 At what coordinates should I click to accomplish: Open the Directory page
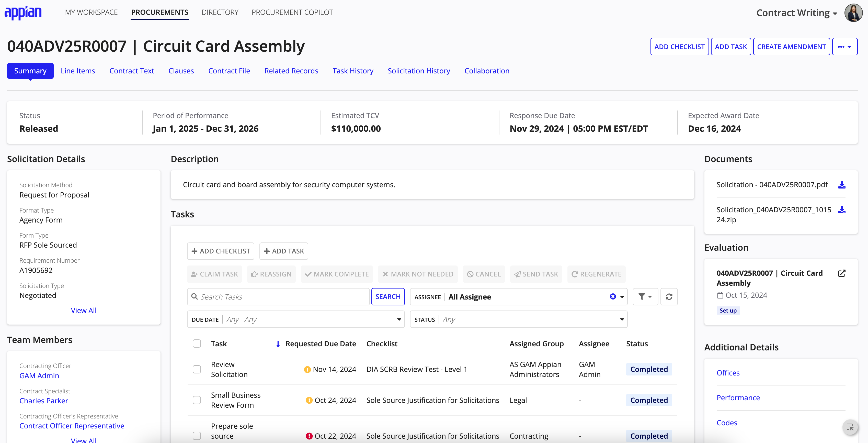pos(220,13)
